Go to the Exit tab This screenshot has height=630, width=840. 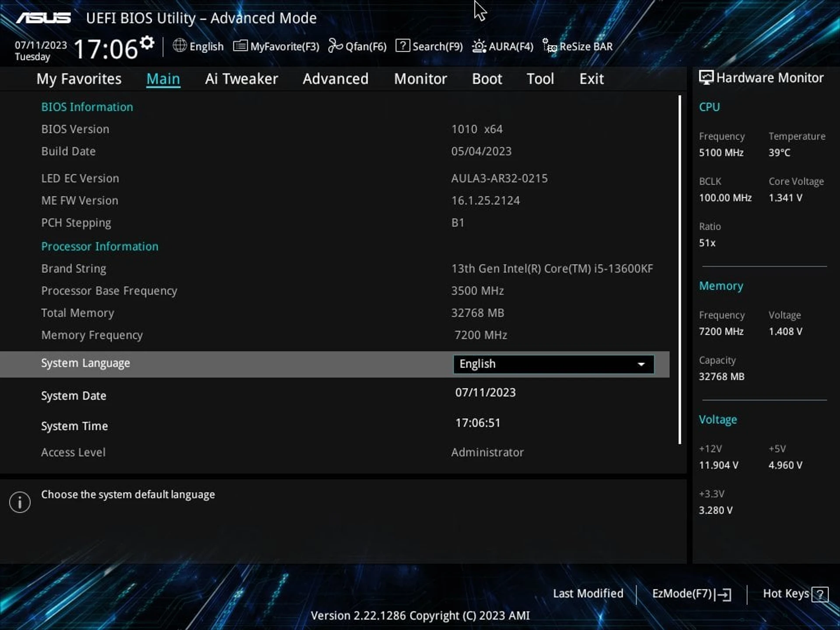[x=591, y=79]
